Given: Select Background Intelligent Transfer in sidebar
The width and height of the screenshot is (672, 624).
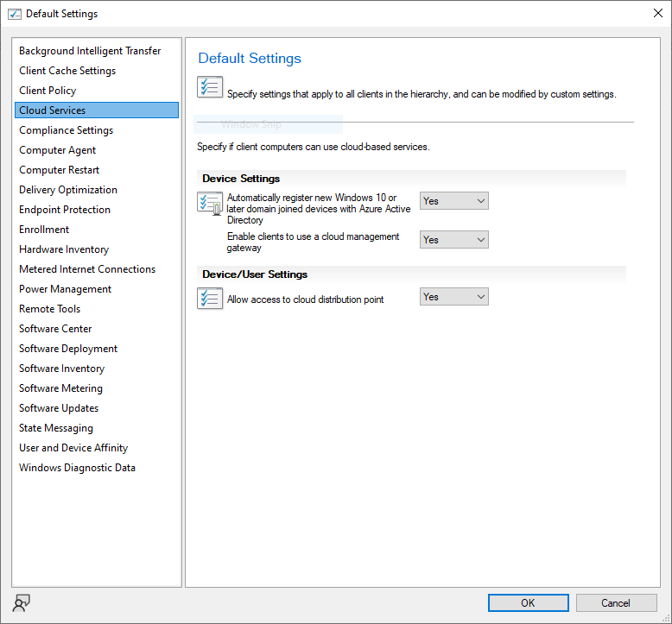Looking at the screenshot, I should pos(90,51).
